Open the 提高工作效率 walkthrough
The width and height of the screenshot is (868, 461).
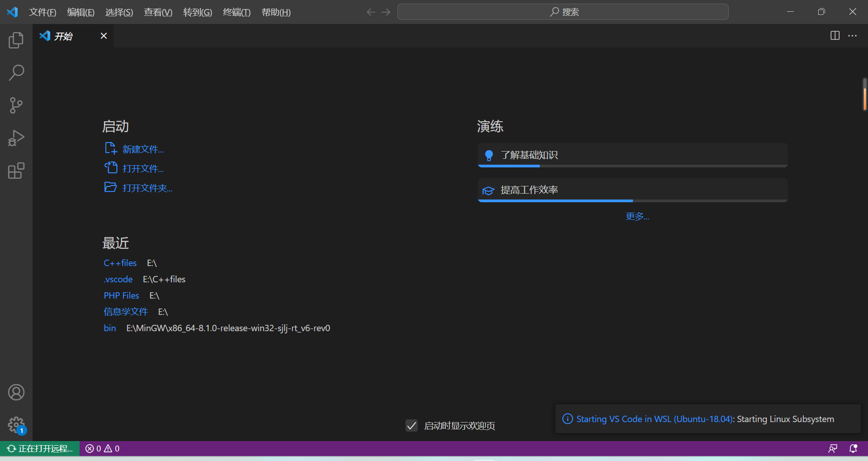(632, 190)
